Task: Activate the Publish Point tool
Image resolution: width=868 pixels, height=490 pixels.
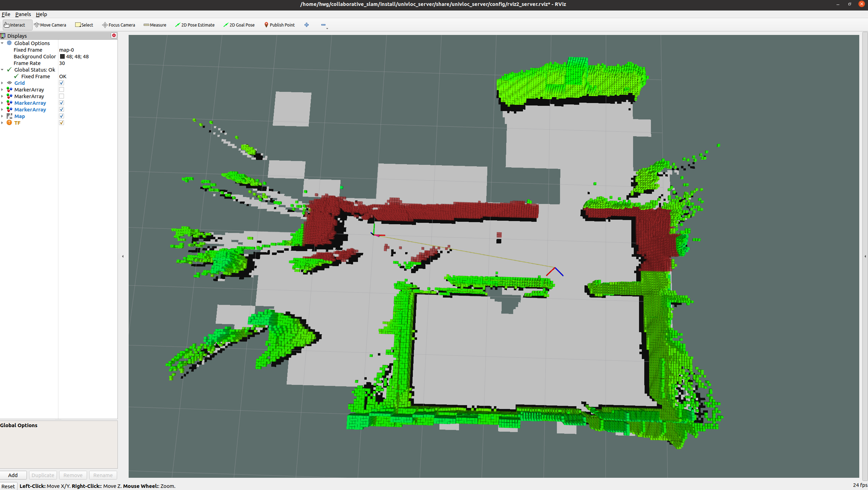Action: [279, 25]
